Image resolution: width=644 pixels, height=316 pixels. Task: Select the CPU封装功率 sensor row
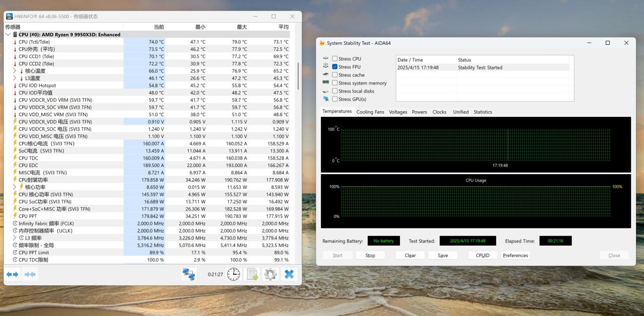coord(147,180)
